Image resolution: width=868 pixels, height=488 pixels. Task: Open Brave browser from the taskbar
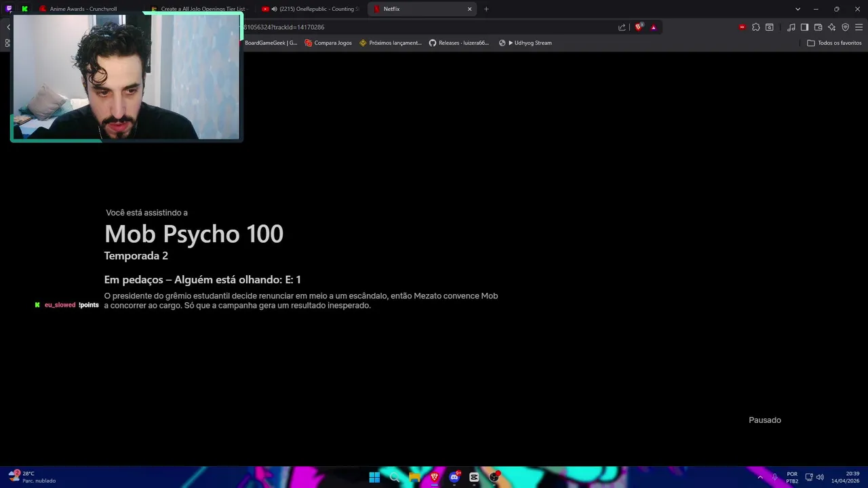(435, 477)
